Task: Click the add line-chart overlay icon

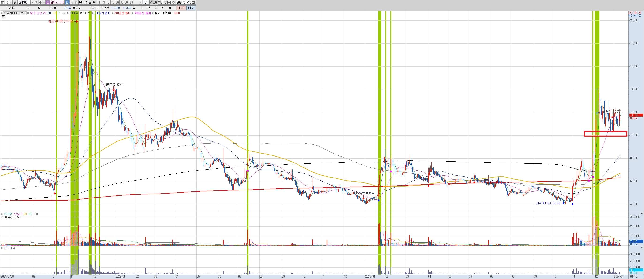Action: [165, 2]
